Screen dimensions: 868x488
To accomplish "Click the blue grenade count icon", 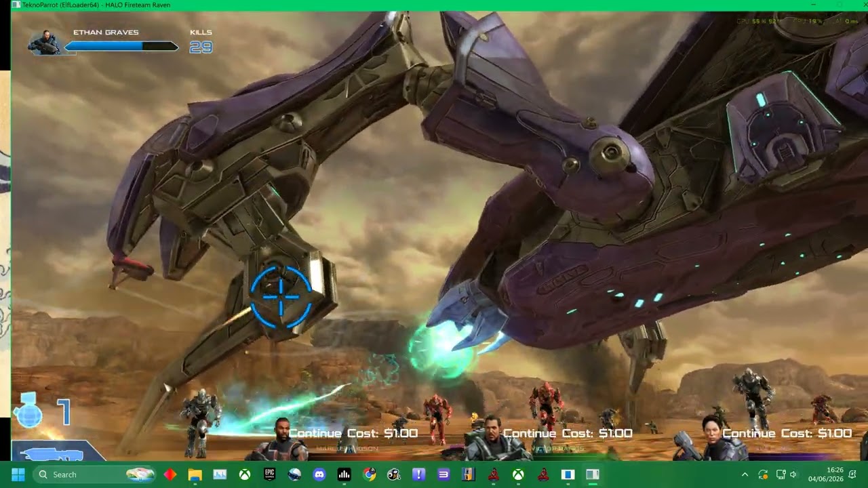I will point(28,411).
